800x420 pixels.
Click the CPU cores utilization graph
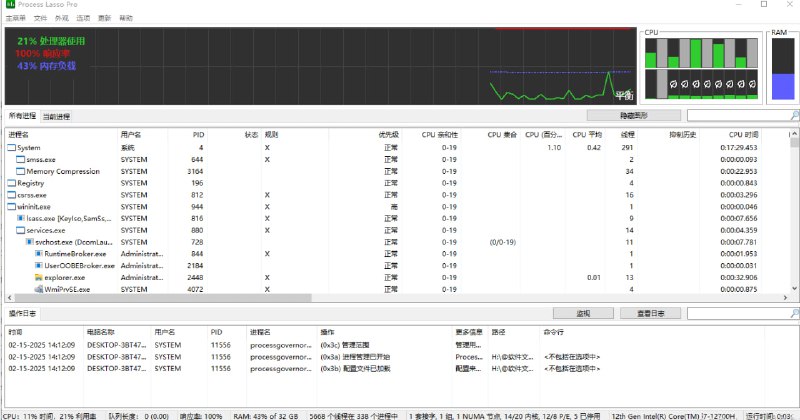(x=701, y=68)
